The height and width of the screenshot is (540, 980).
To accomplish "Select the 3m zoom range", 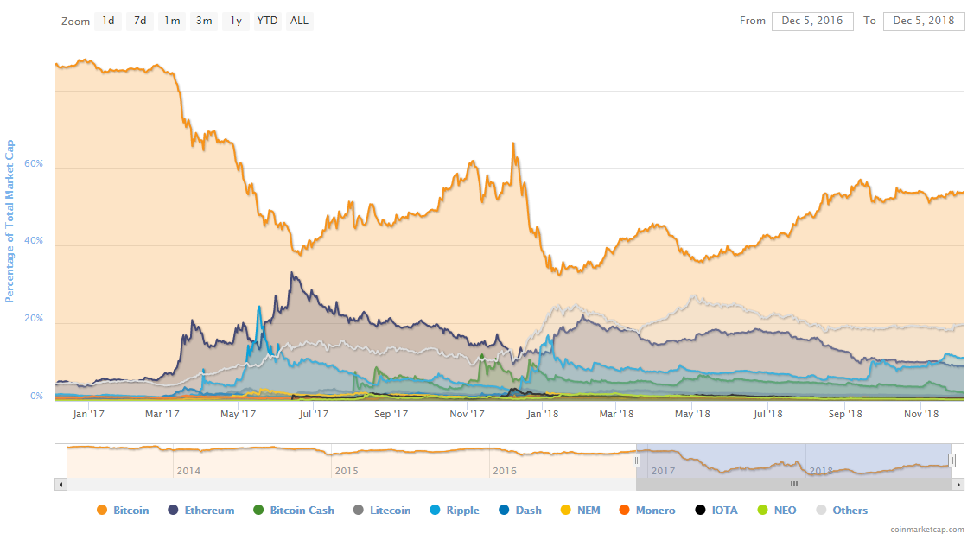I will point(204,21).
